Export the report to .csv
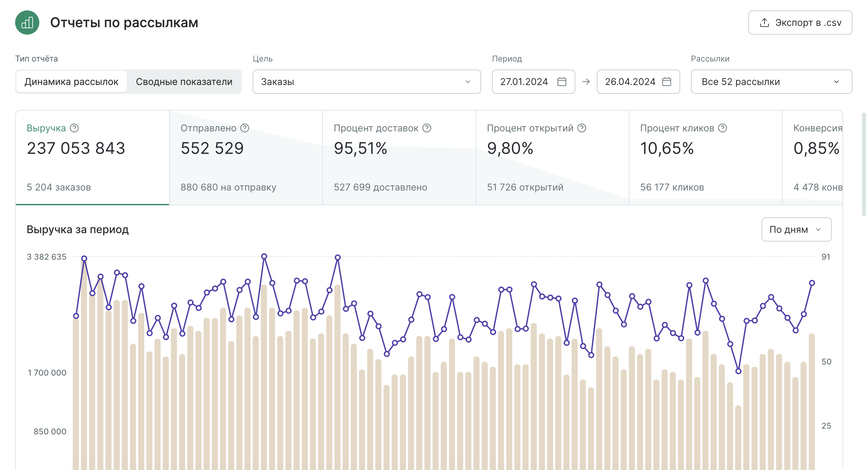868x470 pixels. click(800, 23)
